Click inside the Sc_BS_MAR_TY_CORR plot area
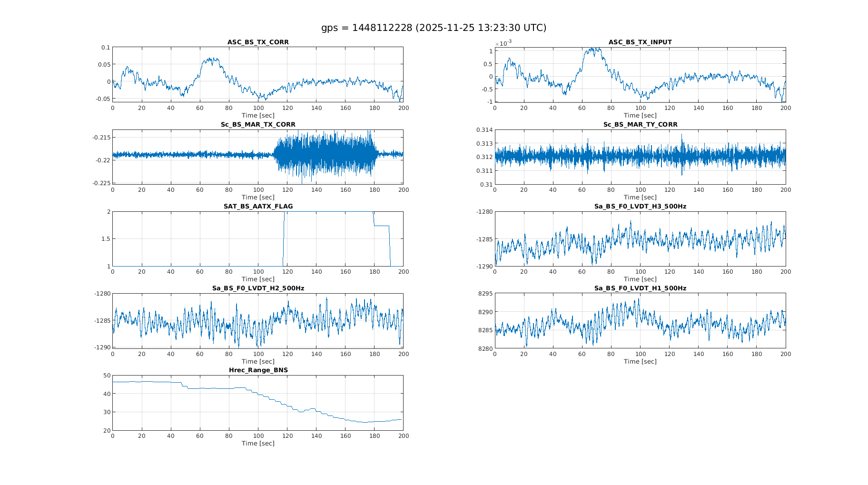The width and height of the screenshot is (868, 485). (x=640, y=157)
